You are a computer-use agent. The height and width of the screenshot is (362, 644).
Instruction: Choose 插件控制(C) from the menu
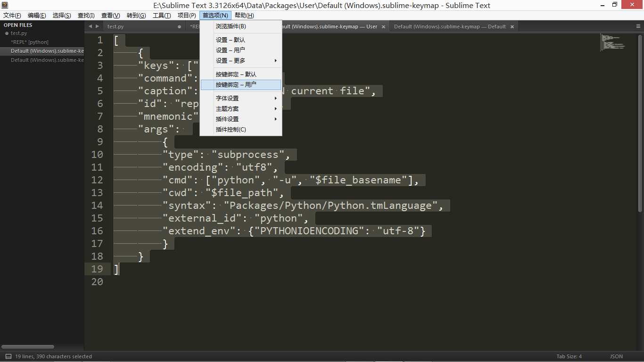pyautogui.click(x=241, y=130)
